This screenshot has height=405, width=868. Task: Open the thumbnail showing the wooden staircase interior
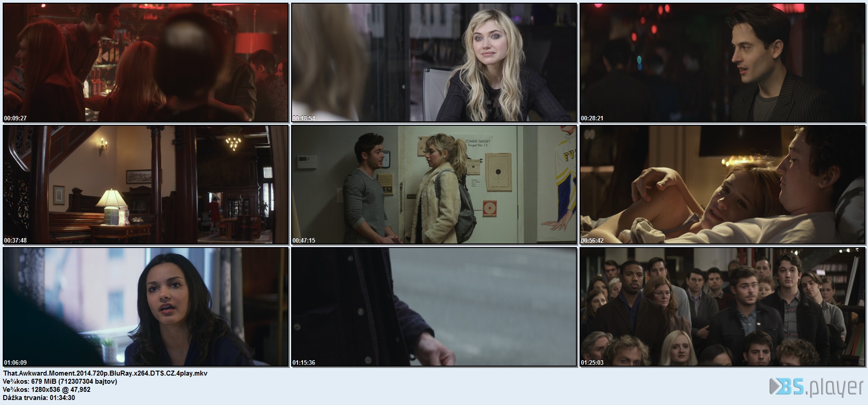tap(146, 185)
